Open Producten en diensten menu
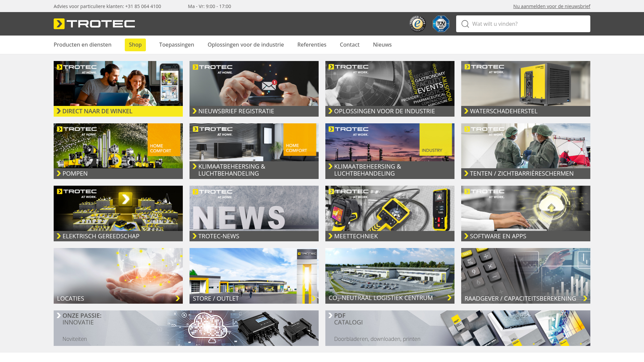 coord(83,45)
